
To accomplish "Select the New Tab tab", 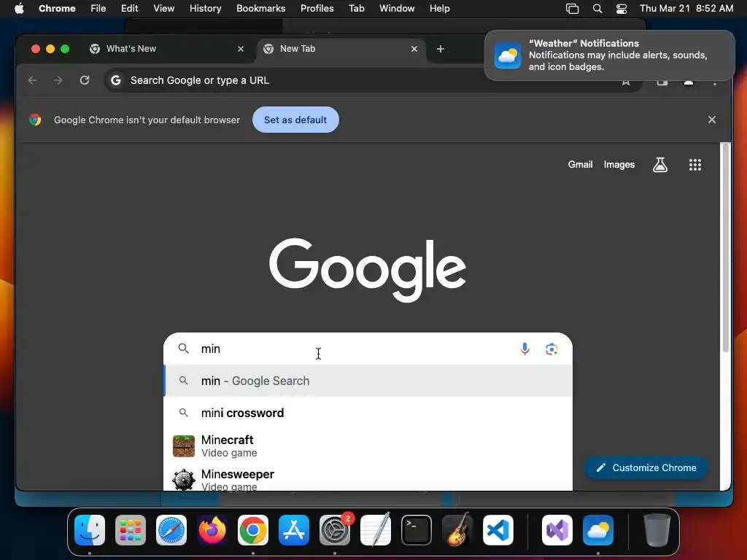I will (x=341, y=49).
